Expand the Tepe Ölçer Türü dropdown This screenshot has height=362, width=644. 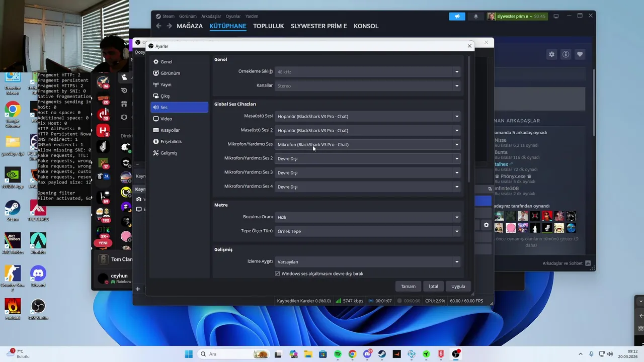coord(368,231)
